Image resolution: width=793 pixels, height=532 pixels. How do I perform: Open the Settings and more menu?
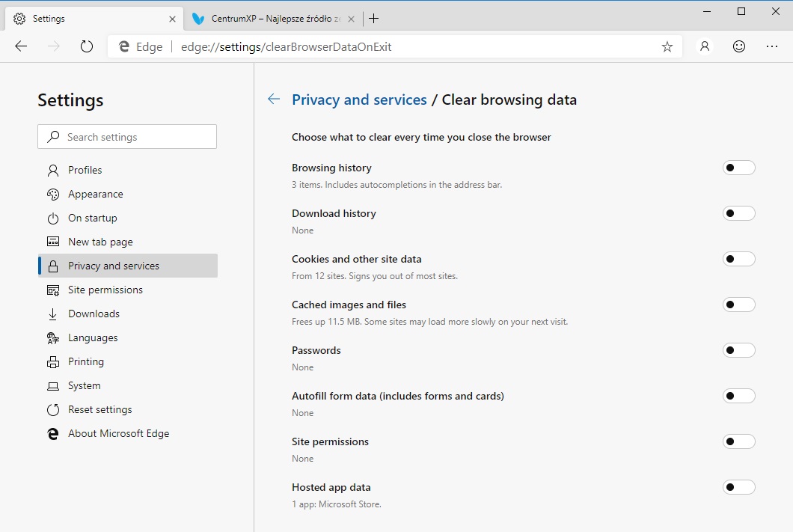772,46
